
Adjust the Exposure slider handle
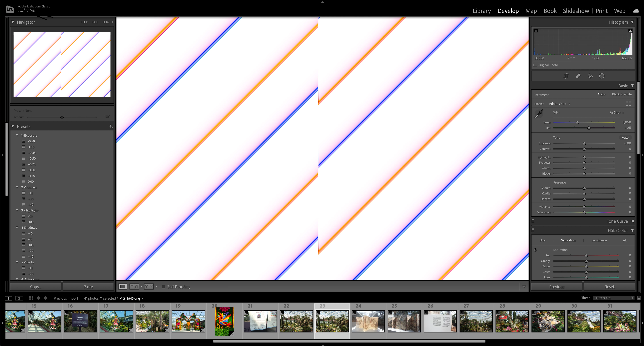pos(584,143)
